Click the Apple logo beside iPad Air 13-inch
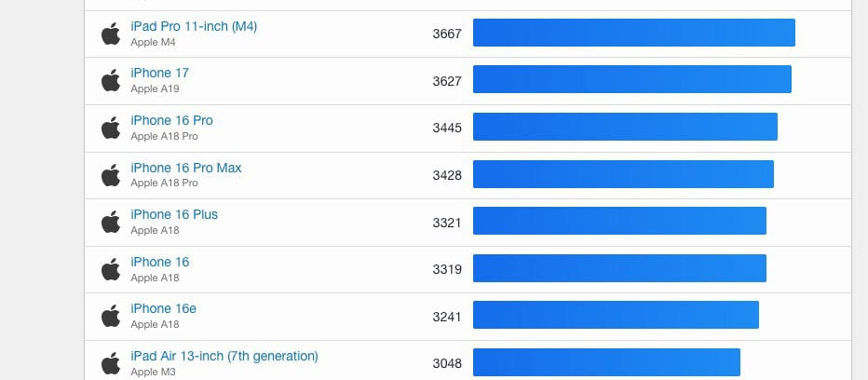 point(112,363)
